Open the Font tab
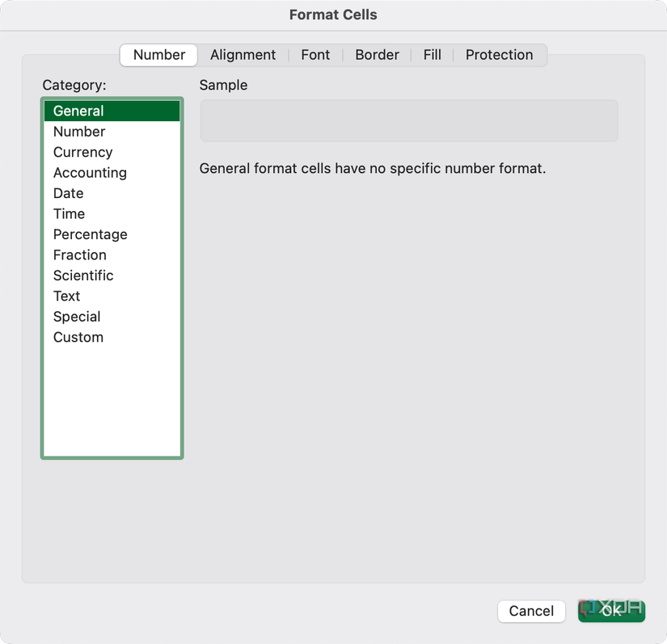This screenshot has width=667, height=644. coord(315,55)
